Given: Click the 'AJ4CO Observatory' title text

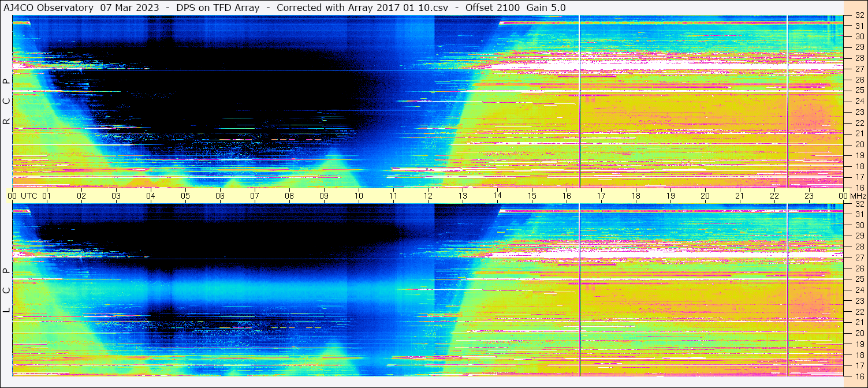Looking at the screenshot, I should coord(49,8).
